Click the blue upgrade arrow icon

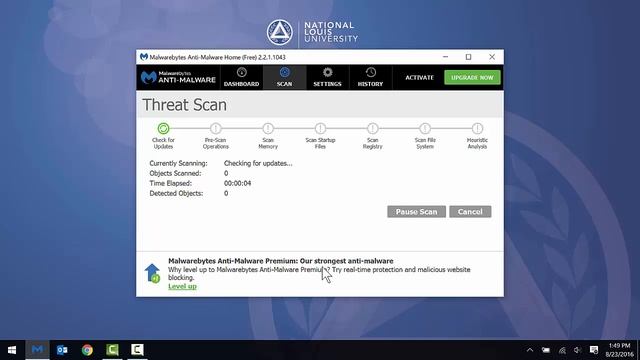point(152,273)
